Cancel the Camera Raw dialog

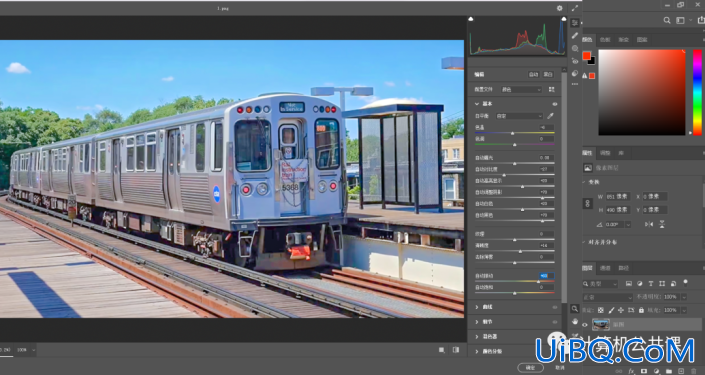560,367
